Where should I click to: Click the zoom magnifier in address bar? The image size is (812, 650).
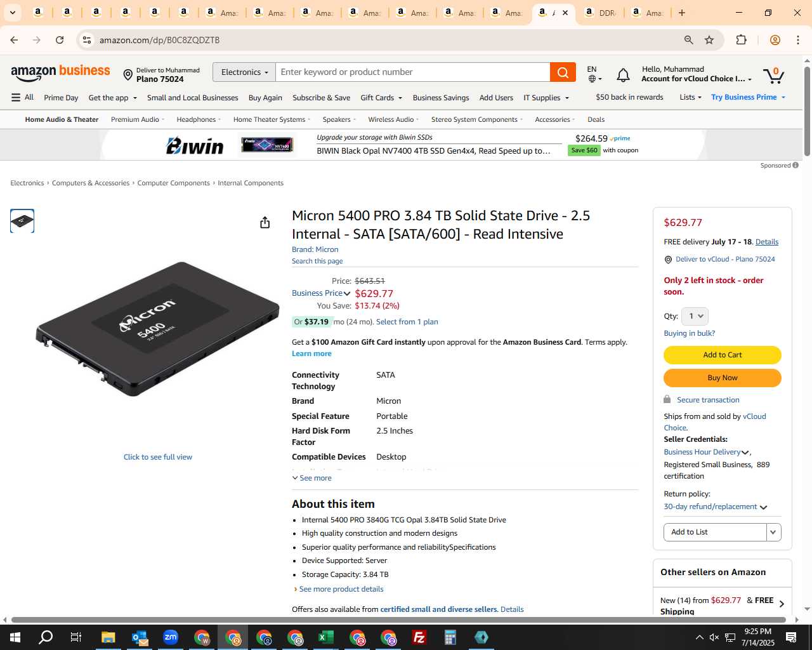point(688,40)
